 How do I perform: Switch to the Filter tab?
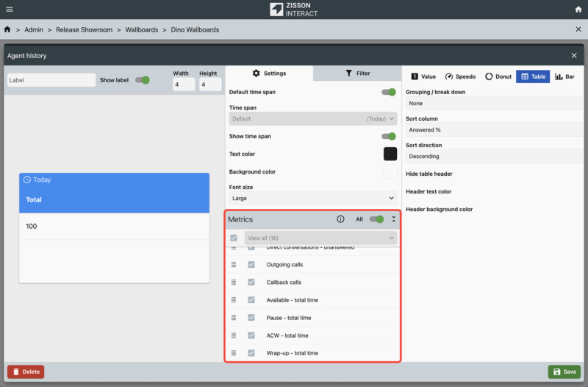[357, 74]
